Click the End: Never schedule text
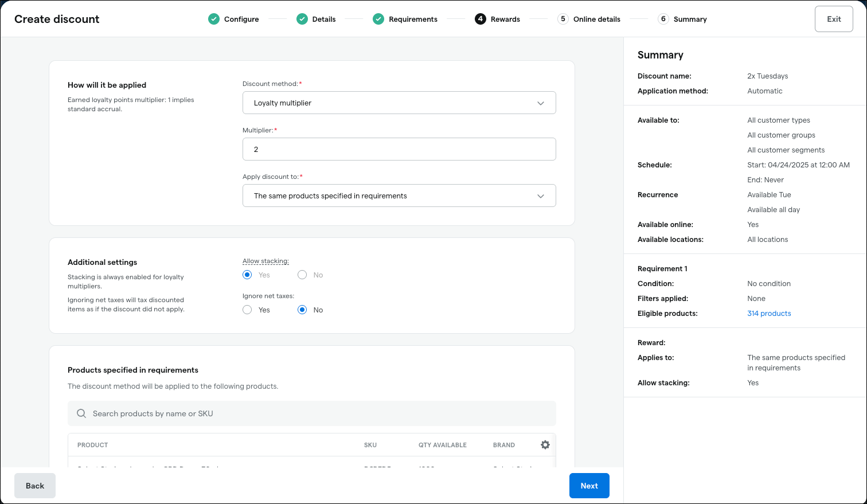 (x=765, y=179)
